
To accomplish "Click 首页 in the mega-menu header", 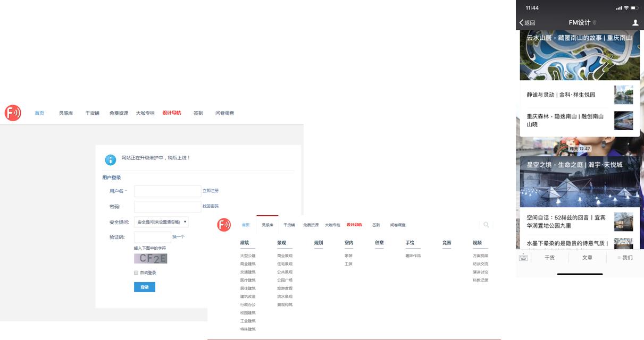I will pos(246,225).
